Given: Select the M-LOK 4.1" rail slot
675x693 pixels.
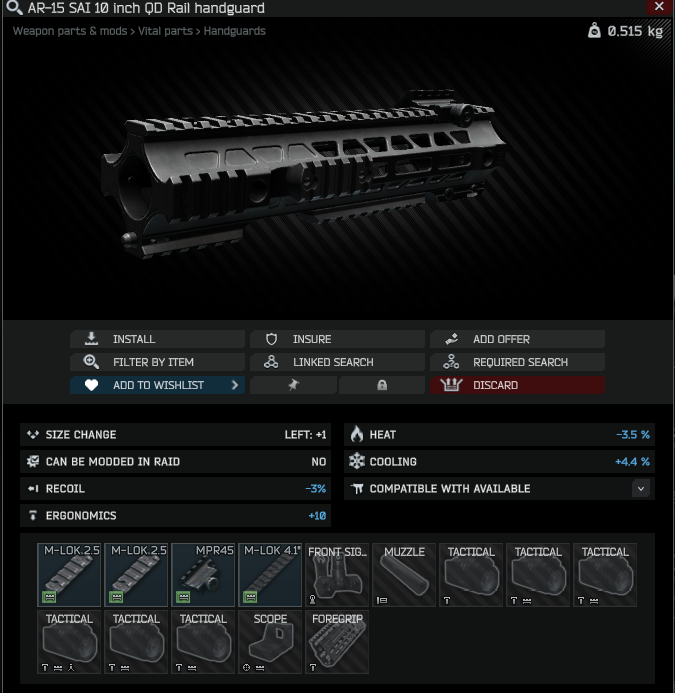Looking at the screenshot, I should [x=270, y=575].
